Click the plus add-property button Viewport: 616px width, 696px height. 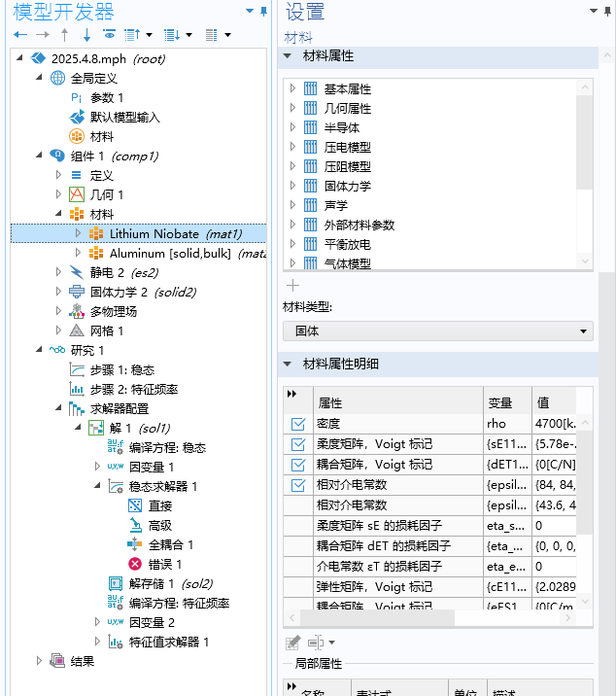tap(292, 286)
